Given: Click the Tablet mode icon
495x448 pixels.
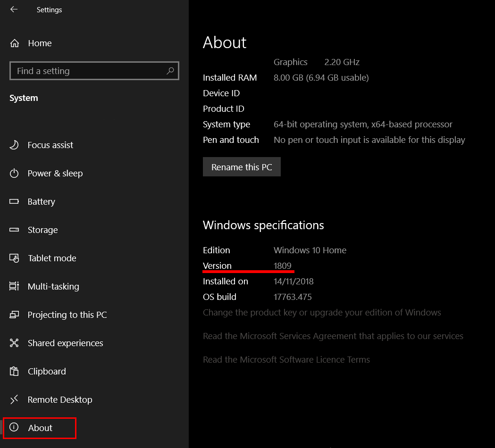Looking at the screenshot, I should [14, 258].
